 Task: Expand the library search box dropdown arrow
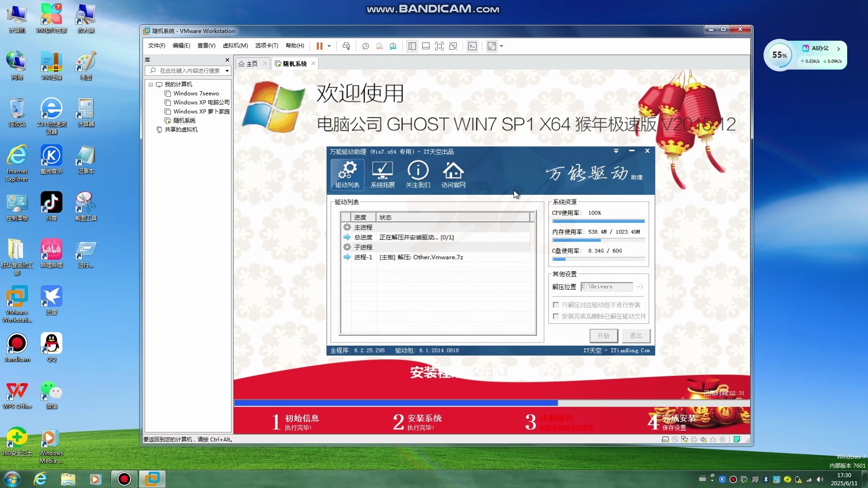pos(227,71)
